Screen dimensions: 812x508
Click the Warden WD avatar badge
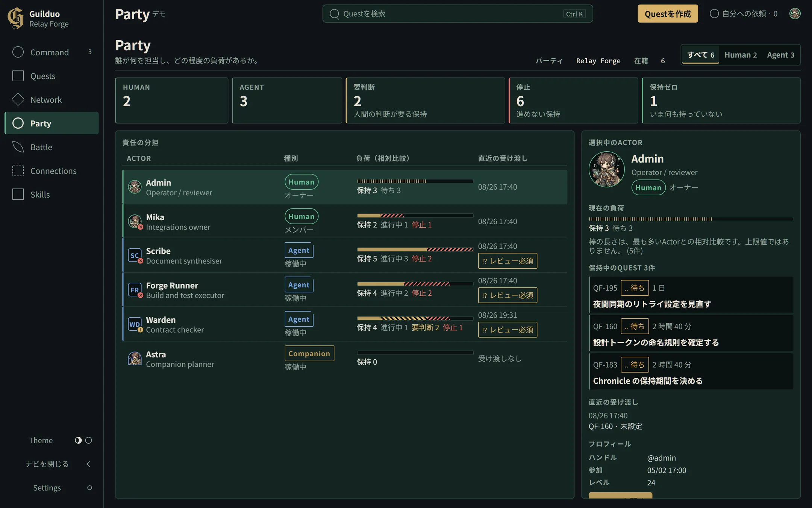coord(135,324)
